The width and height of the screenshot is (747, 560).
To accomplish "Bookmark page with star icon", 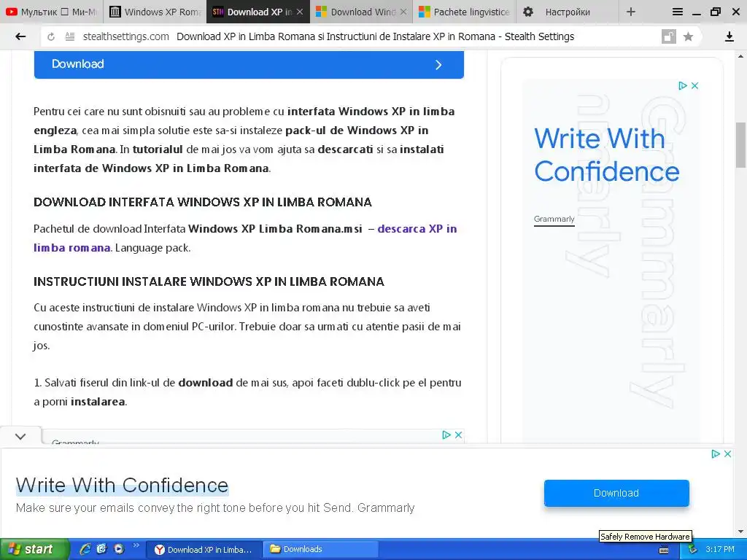I will coord(688,36).
